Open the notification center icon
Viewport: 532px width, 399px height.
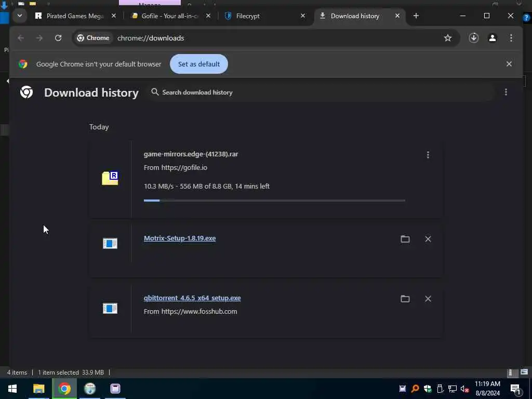515,389
